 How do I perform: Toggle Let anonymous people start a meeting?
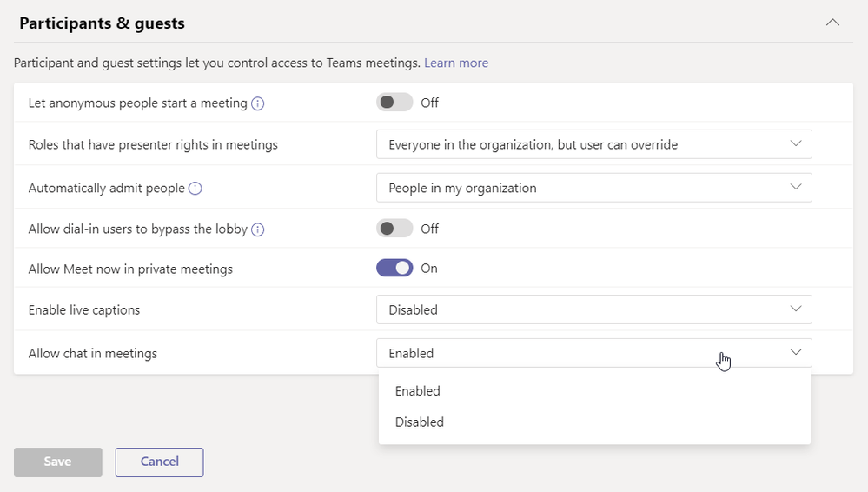tap(394, 103)
